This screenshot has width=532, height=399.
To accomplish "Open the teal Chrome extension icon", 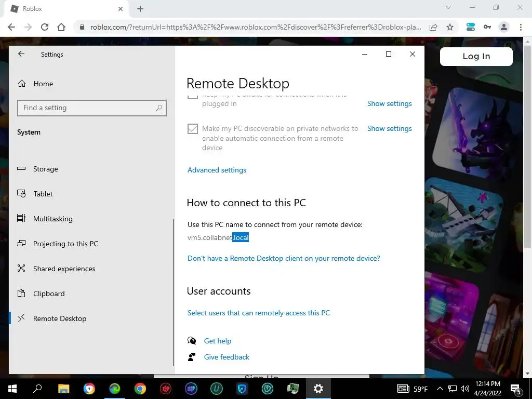I will (x=471, y=27).
